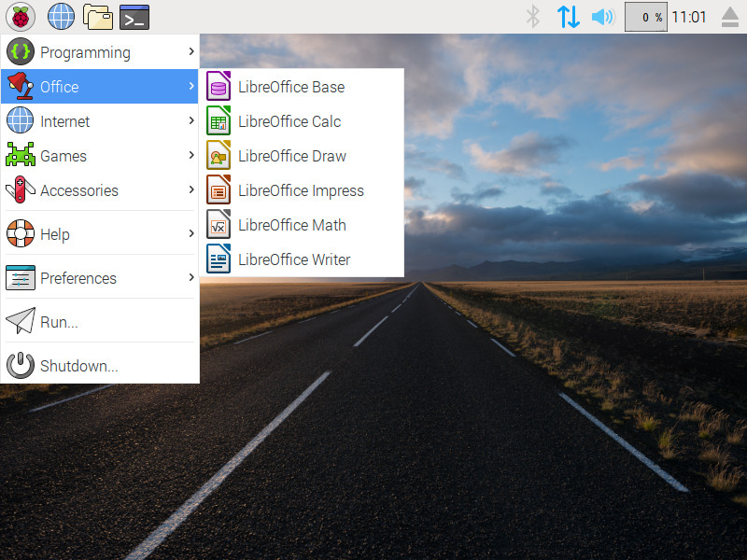The height and width of the screenshot is (560, 747).
Task: Click the eject icon in the panel
Action: (x=730, y=17)
